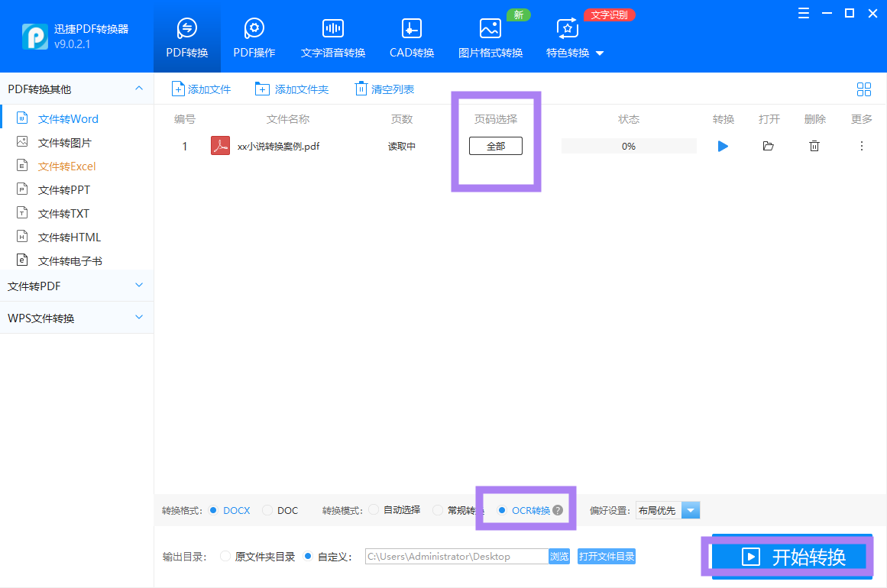887x588 pixels.
Task: Open the hamburger main menu icon
Action: pyautogui.click(x=803, y=14)
